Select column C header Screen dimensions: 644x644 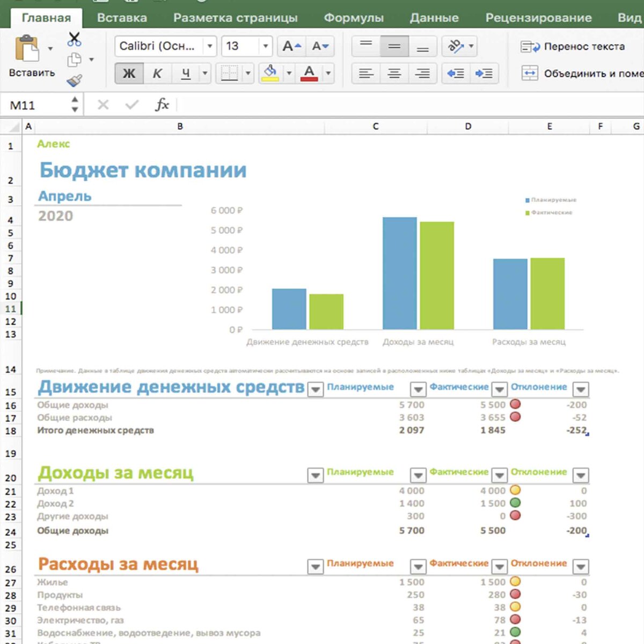pos(376,127)
